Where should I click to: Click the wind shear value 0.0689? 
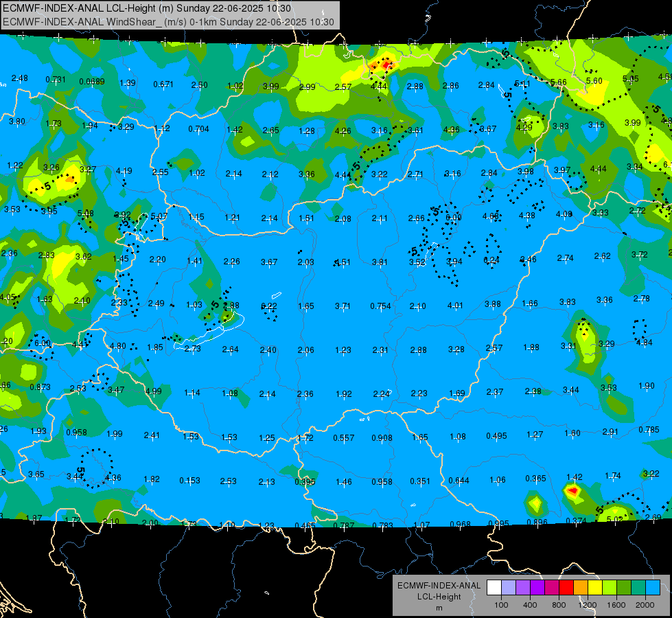(x=92, y=82)
